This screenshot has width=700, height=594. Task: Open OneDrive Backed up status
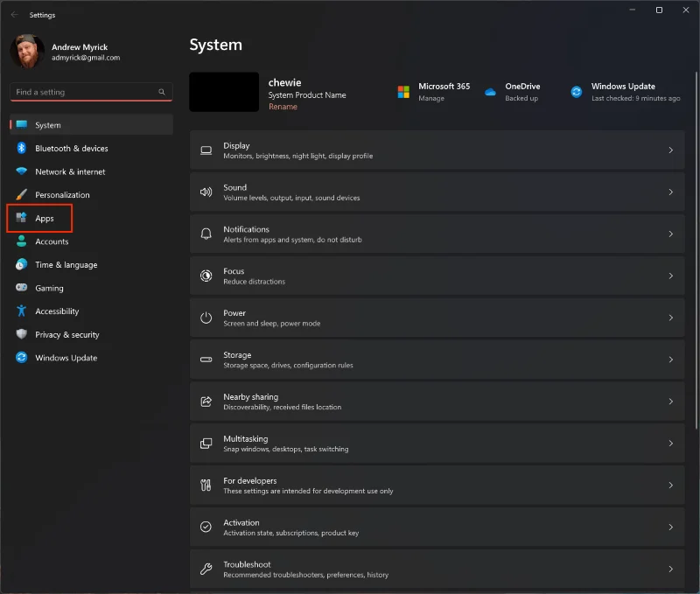coord(521,98)
